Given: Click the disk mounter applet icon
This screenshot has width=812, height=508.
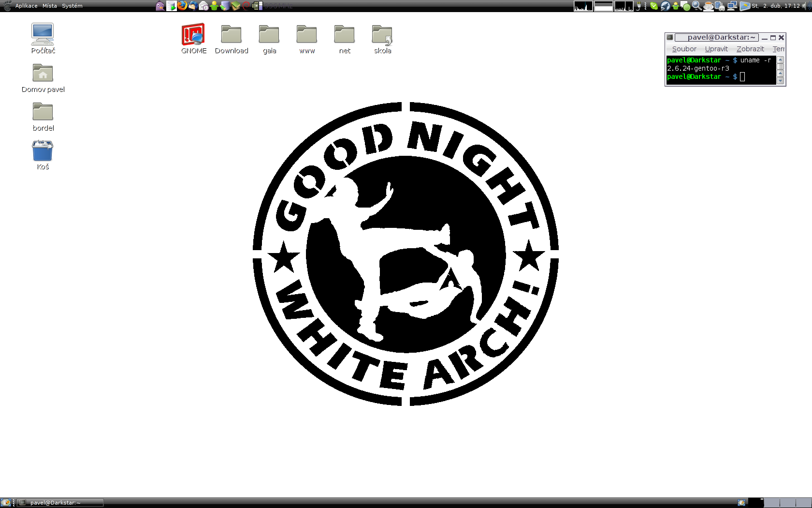Looking at the screenshot, I should pyautogui.click(x=720, y=6).
